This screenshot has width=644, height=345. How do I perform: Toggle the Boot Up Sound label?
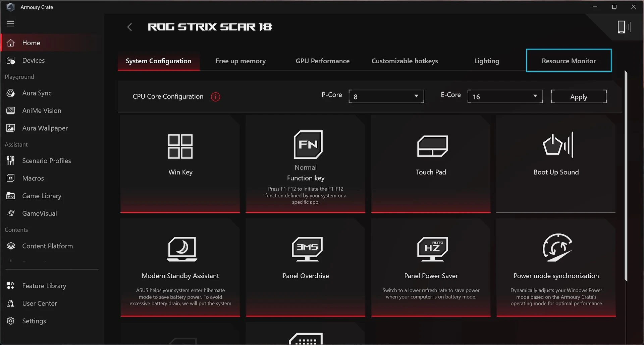(x=556, y=172)
